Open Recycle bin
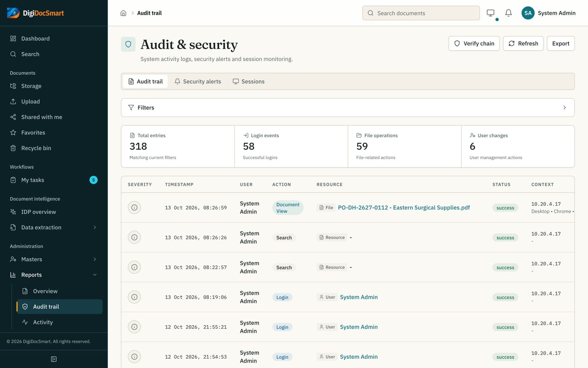Screen dimensions: 588x368 pos(54,148)
